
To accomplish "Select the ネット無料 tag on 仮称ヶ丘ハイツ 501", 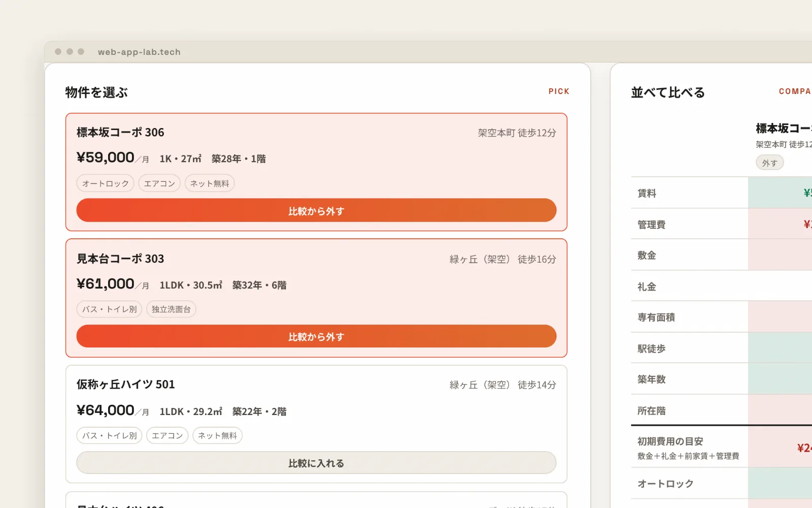I will pos(217,435).
